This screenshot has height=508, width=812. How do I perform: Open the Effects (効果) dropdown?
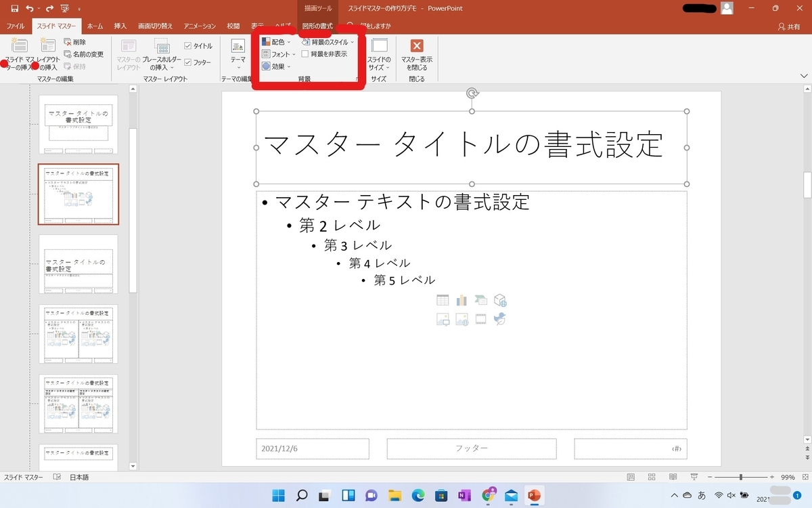click(x=276, y=66)
